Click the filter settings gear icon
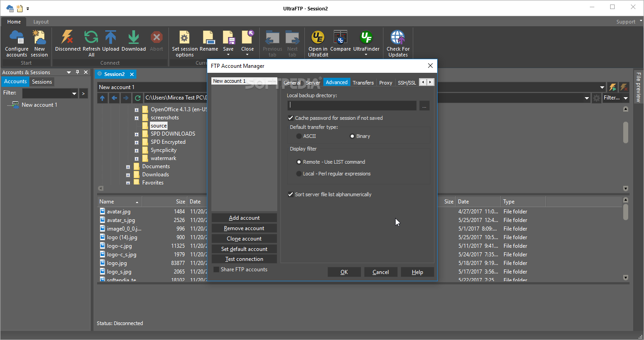 tap(597, 98)
